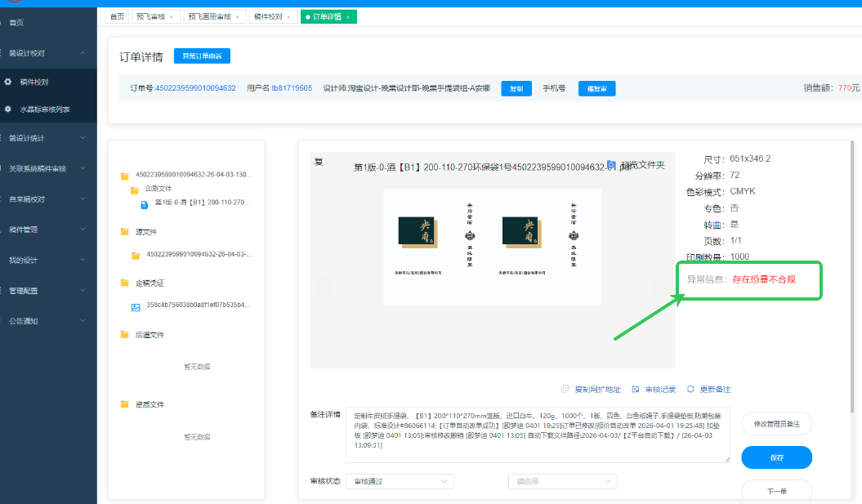Click the vertical scrollbar of detail panel
862x504 pixels.
click(x=852, y=276)
